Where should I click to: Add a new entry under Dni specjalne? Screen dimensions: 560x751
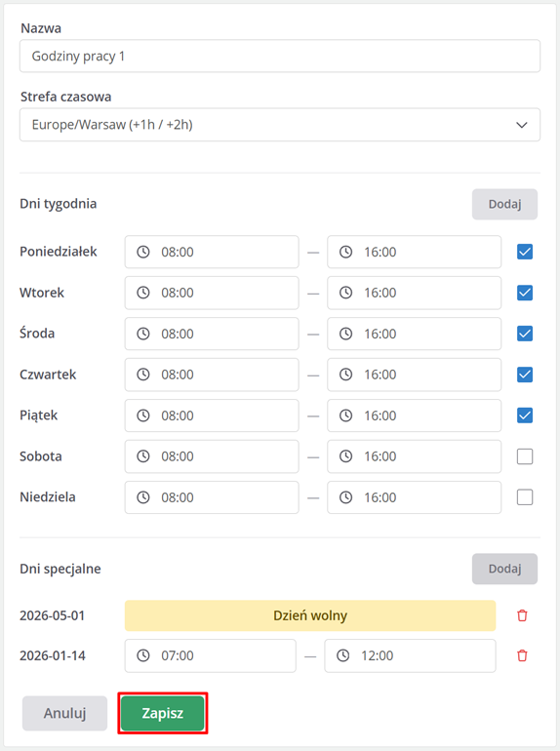pyautogui.click(x=505, y=569)
